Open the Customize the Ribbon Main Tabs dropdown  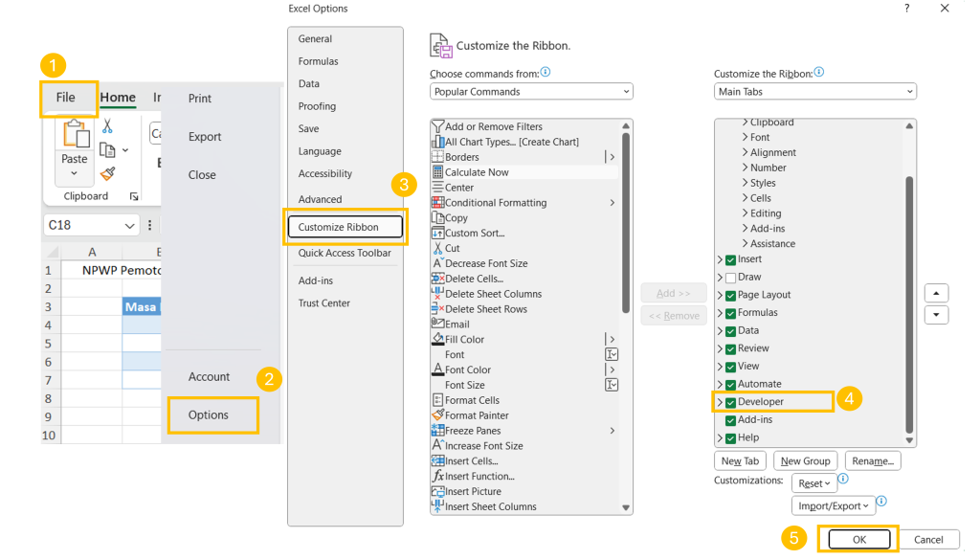tap(814, 92)
